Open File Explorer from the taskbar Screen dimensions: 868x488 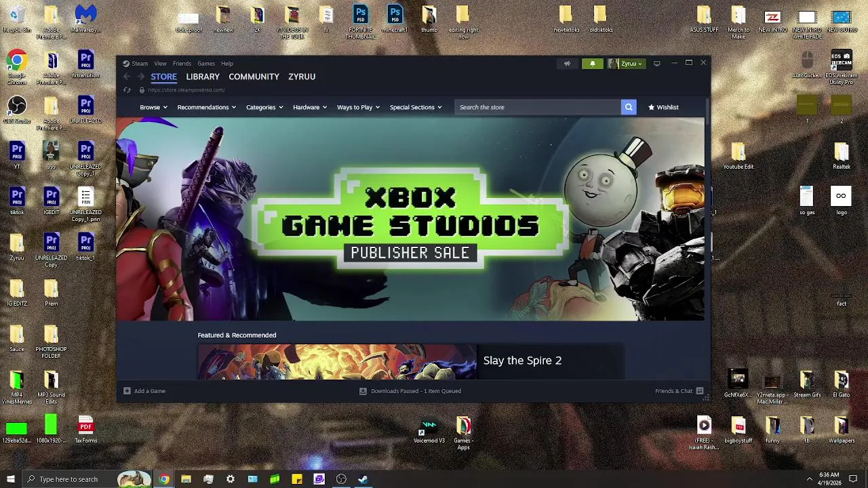[x=186, y=479]
